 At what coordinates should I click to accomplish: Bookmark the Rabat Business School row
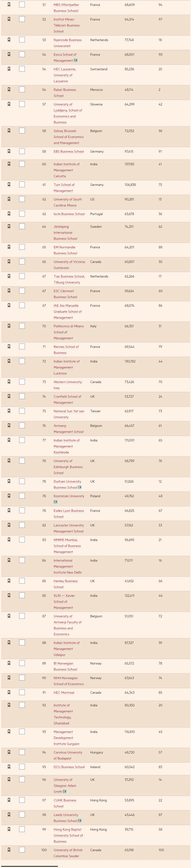(9, 89)
